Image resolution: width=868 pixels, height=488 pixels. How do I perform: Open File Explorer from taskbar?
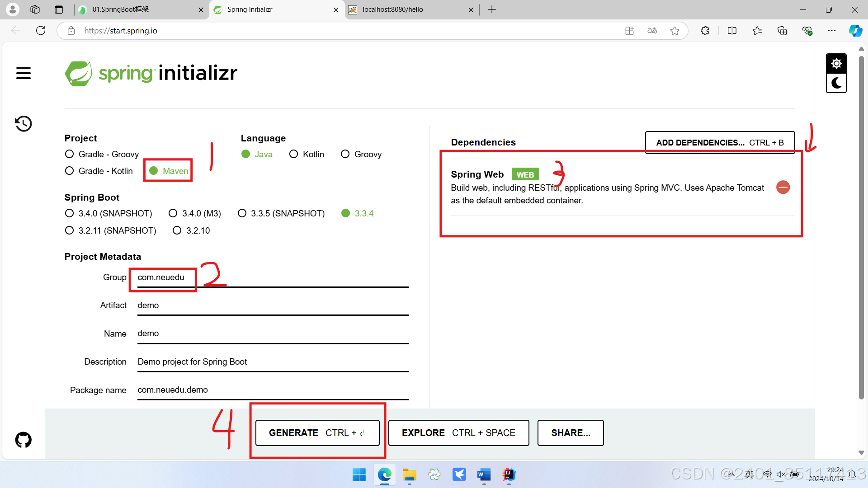[x=409, y=475]
